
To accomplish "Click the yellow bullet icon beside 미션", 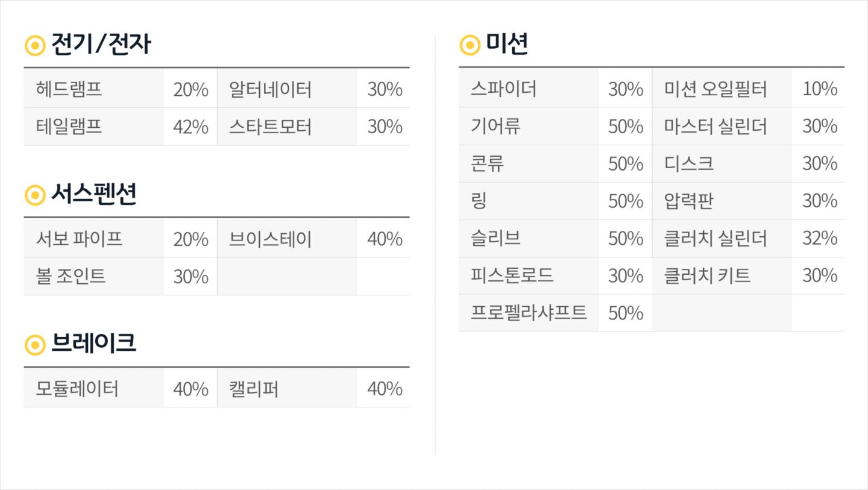I will point(470,45).
